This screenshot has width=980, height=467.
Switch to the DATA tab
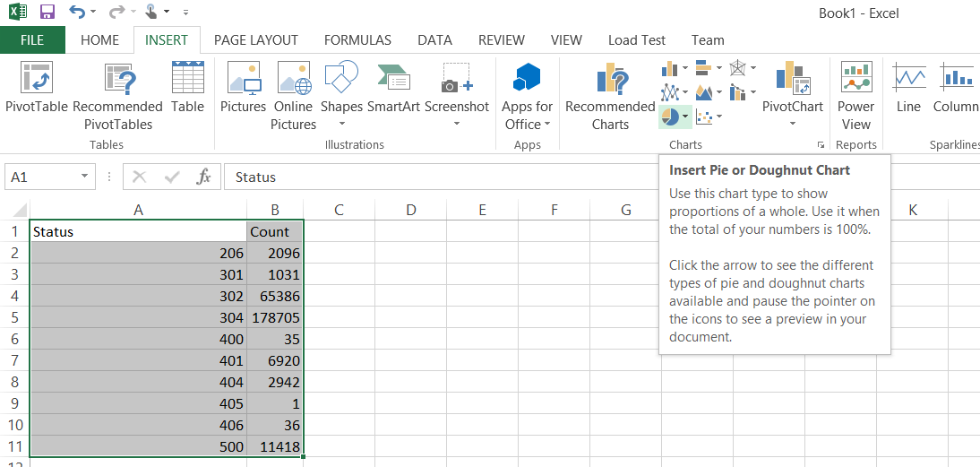[x=435, y=40]
